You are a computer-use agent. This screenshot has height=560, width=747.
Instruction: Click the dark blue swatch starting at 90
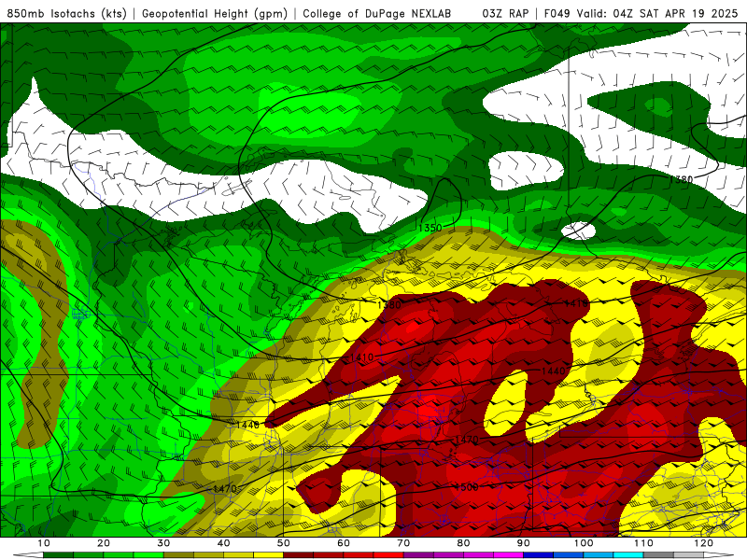(x=539, y=555)
